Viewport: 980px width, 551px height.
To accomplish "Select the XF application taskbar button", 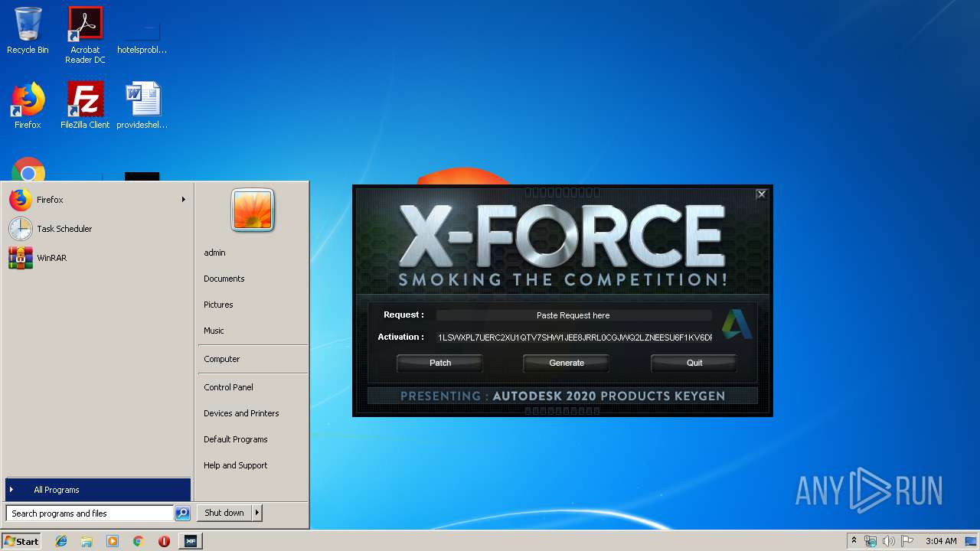I will click(x=190, y=541).
